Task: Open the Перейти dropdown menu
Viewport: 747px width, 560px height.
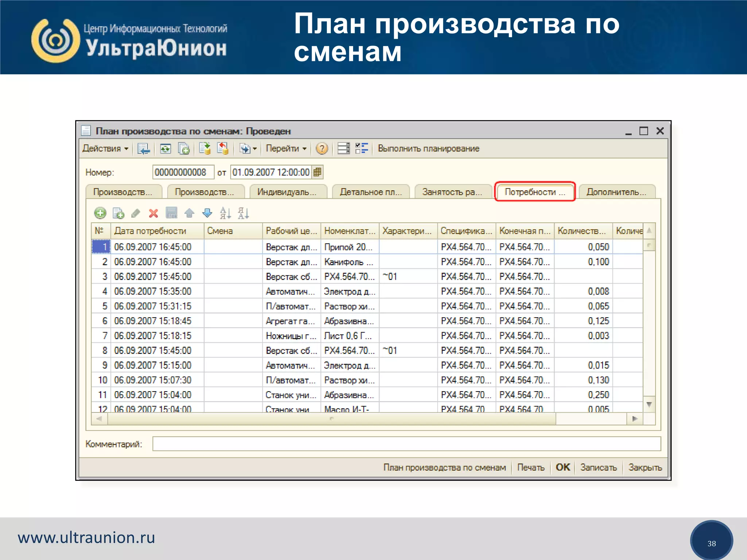Action: [286, 148]
